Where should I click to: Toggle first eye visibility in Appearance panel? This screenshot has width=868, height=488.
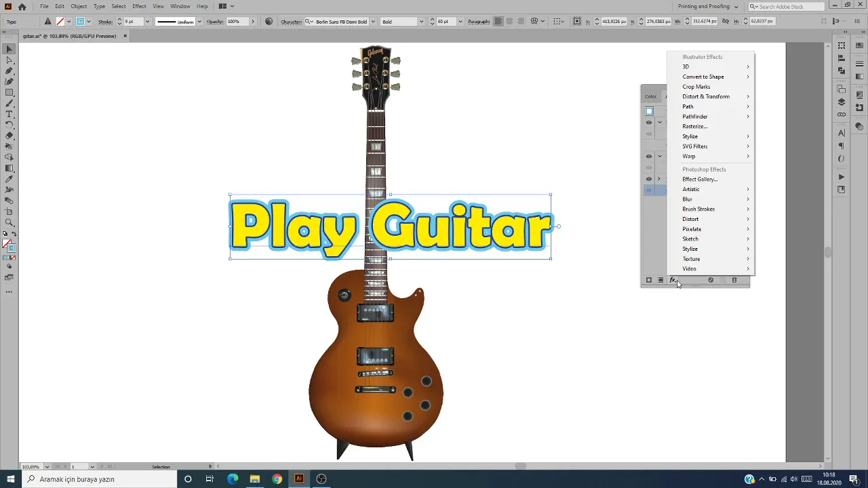click(649, 123)
